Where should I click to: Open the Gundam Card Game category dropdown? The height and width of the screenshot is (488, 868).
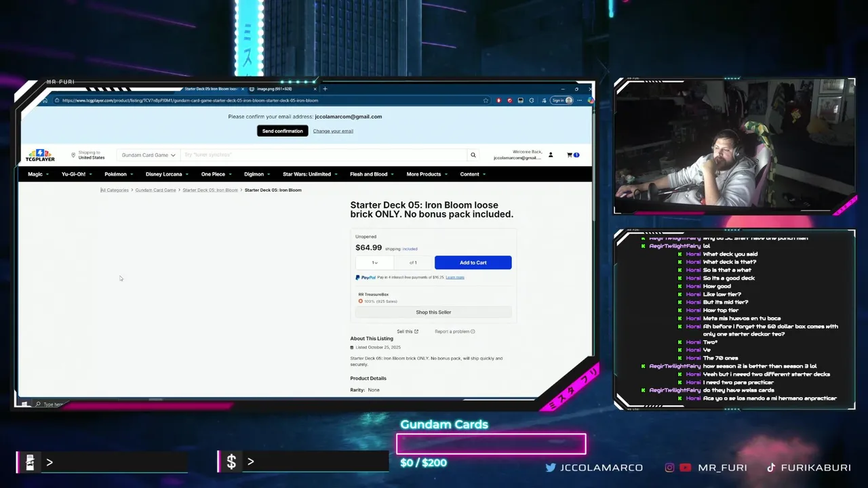(149, 155)
